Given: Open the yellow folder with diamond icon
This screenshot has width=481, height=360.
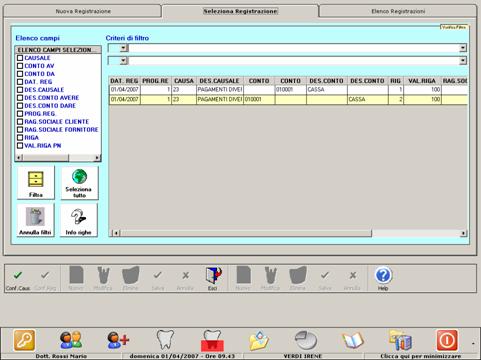Looking at the screenshot, I should [x=259, y=341].
